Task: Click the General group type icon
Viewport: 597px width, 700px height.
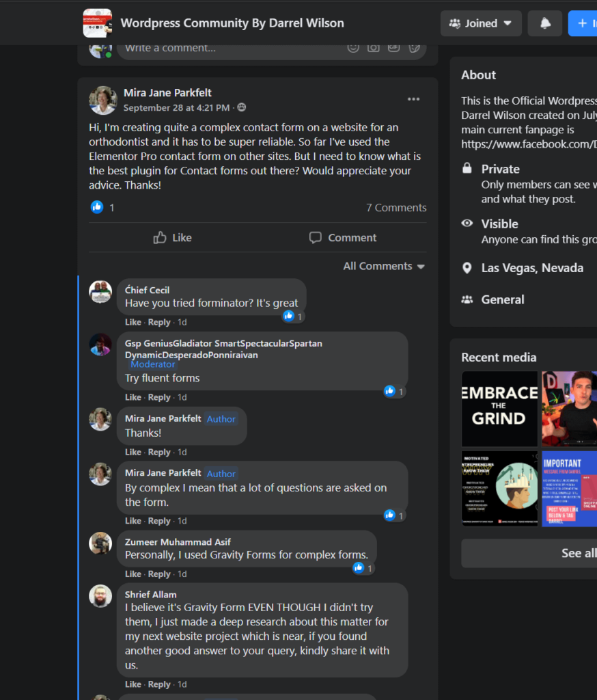Action: [x=467, y=299]
